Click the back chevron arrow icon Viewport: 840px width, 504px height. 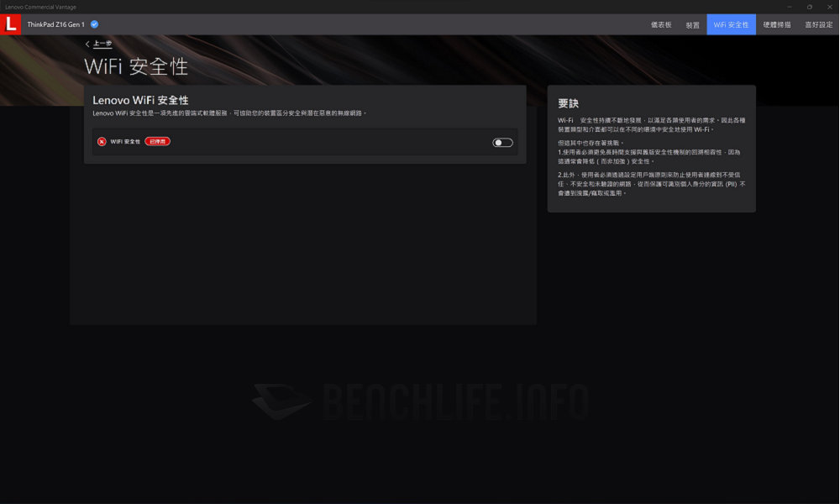pos(87,44)
